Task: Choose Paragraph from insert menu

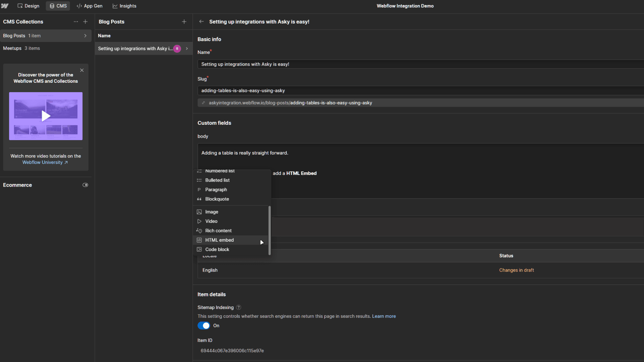Action: [231, 190]
